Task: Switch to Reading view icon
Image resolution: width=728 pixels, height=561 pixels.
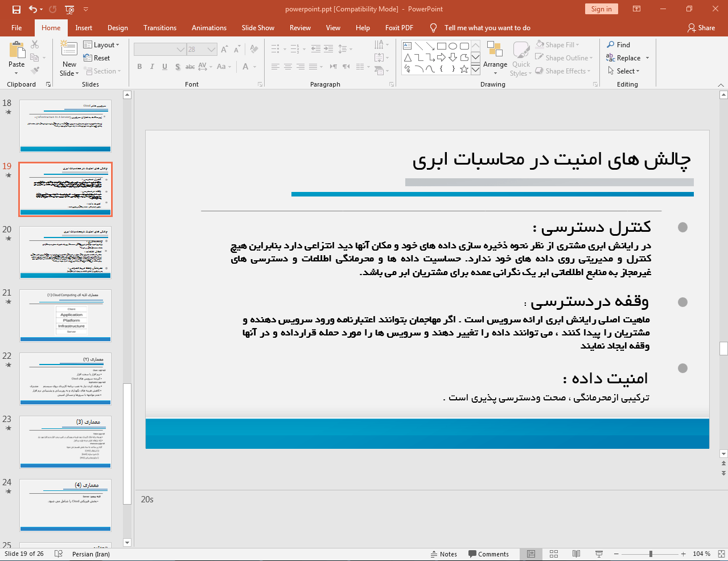Action: pyautogui.click(x=576, y=554)
